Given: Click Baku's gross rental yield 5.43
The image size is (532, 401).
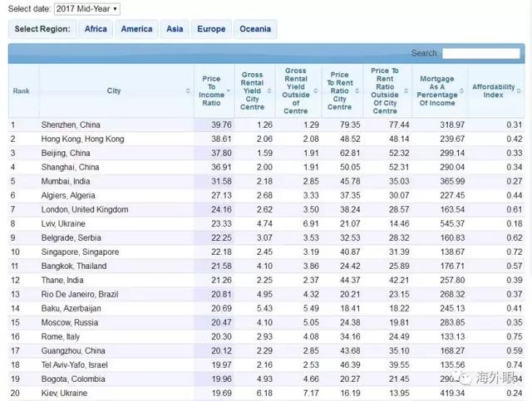Looking at the screenshot, I should [264, 309].
